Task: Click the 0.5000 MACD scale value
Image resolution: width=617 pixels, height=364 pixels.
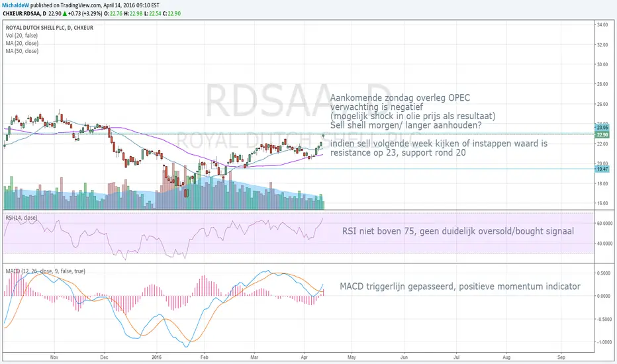Action: [604, 273]
